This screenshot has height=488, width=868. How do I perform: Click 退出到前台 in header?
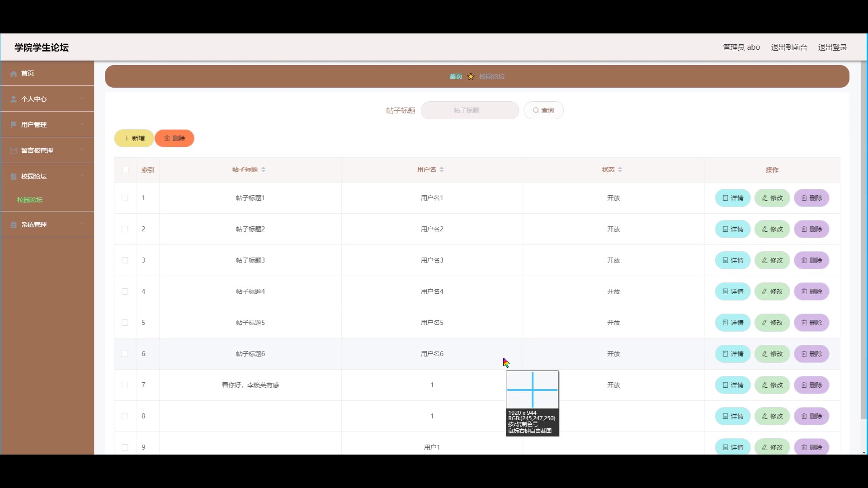[789, 47]
